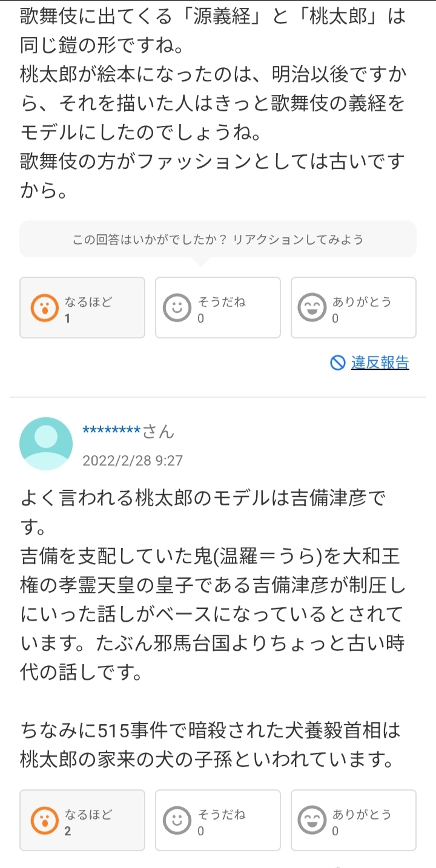Click the blue prohibition icon beside 違反報告
This screenshot has width=436, height=868.
337,363
